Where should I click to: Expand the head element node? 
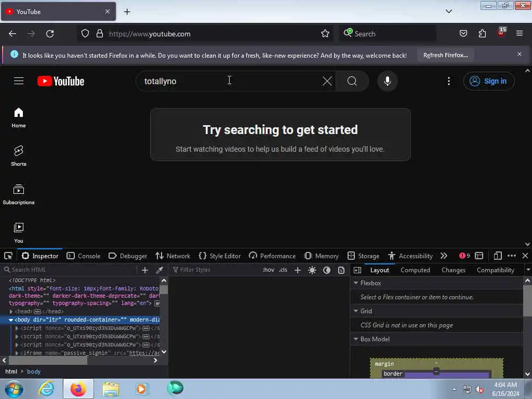(x=11, y=312)
